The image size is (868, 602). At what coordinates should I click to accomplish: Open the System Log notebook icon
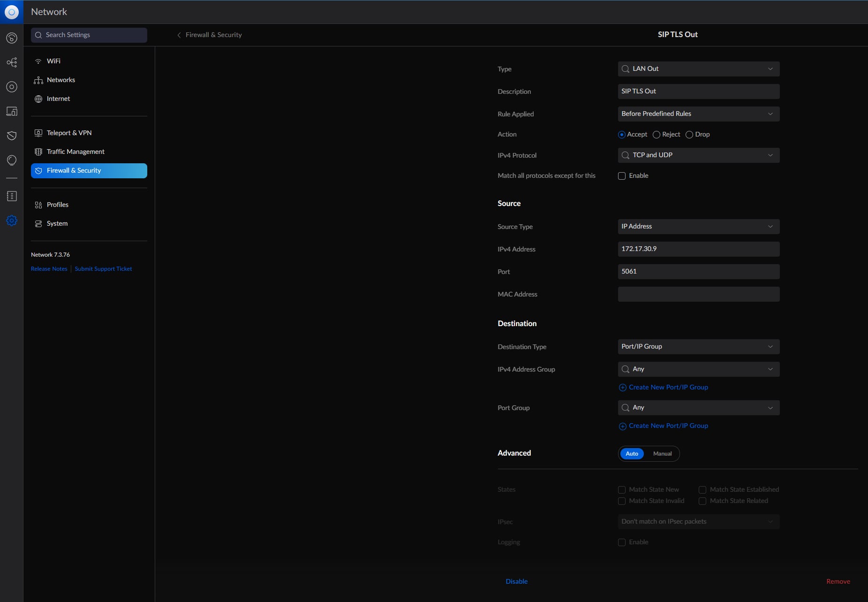pos(12,196)
